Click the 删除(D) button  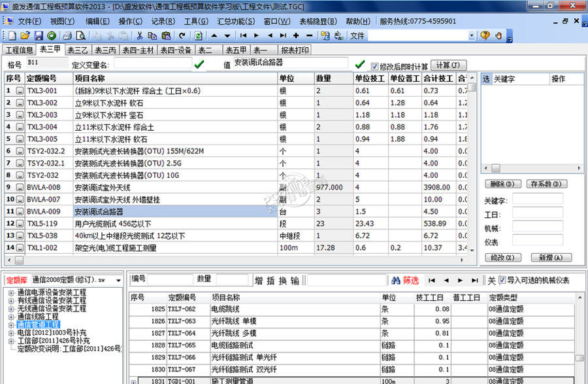click(502, 184)
